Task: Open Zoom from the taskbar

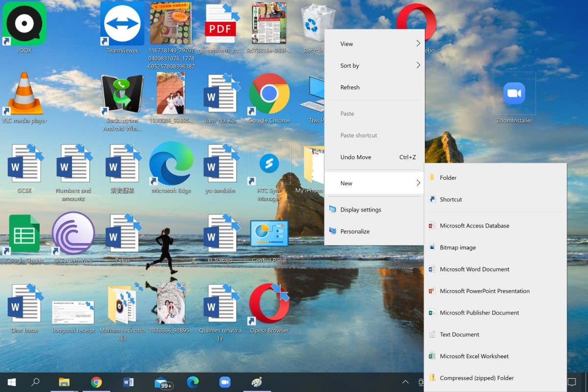Action: click(x=225, y=382)
